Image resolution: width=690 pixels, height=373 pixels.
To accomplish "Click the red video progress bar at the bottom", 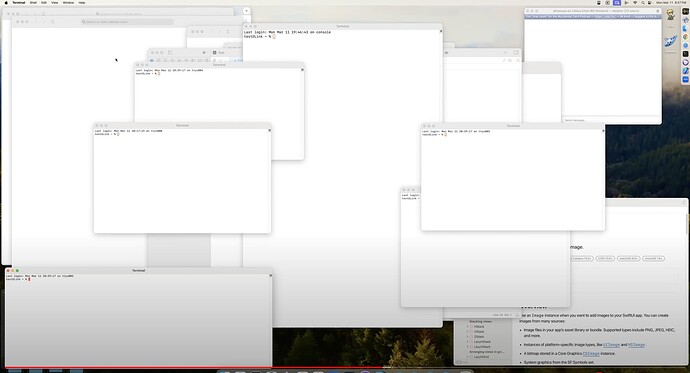I will point(194,367).
